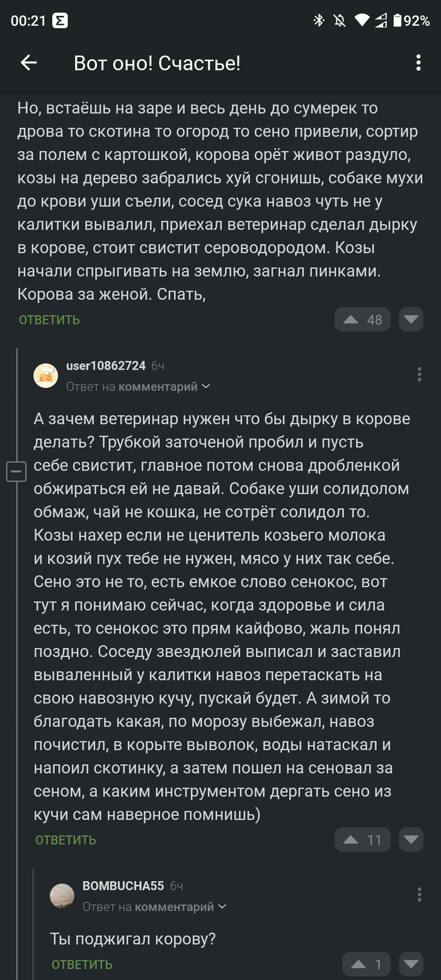
Task: Tap the back arrow in the app bar
Action: click(28, 62)
